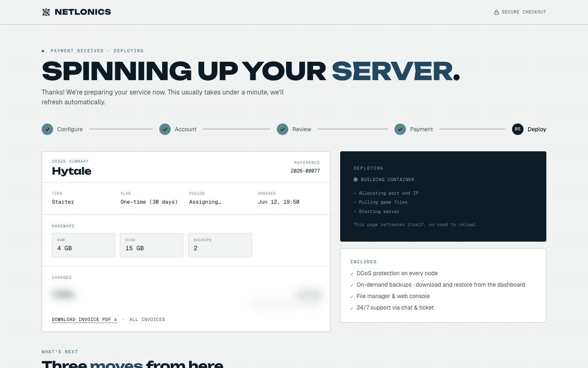Click the Account step checkmark
The width and height of the screenshot is (588, 368).
coord(165,129)
